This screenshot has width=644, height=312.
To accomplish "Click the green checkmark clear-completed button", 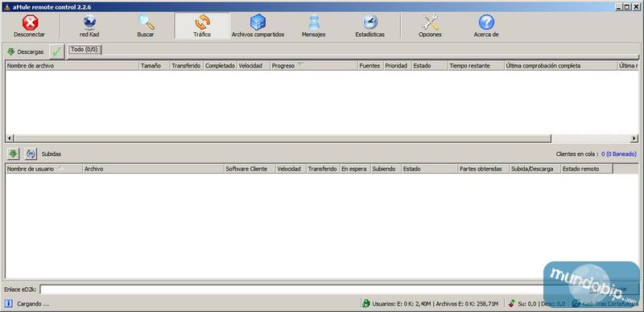I will (56, 51).
